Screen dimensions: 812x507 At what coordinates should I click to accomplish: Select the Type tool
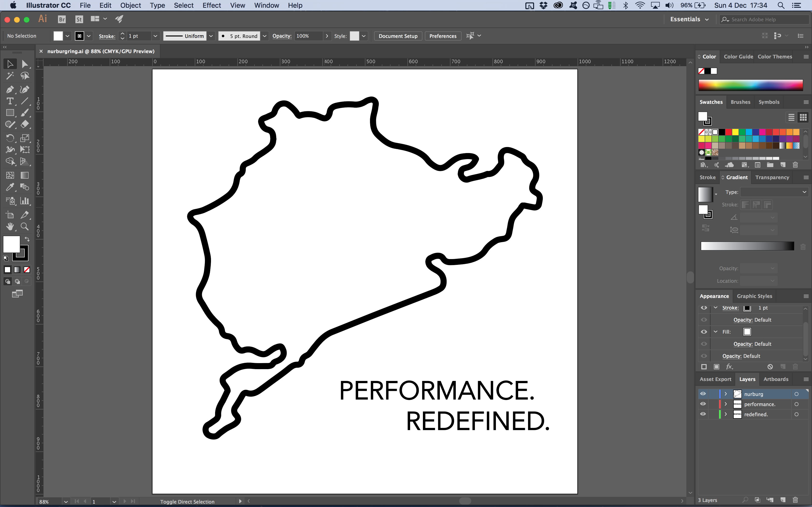(x=10, y=101)
